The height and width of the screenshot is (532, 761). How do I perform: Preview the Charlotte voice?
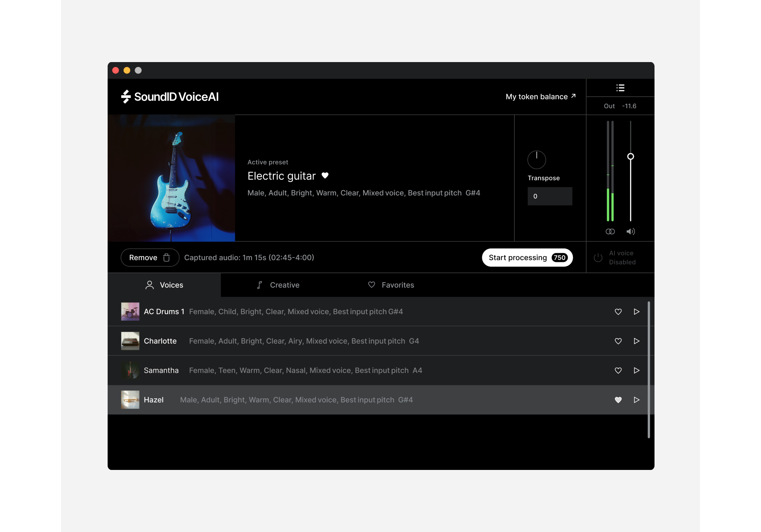coord(636,341)
